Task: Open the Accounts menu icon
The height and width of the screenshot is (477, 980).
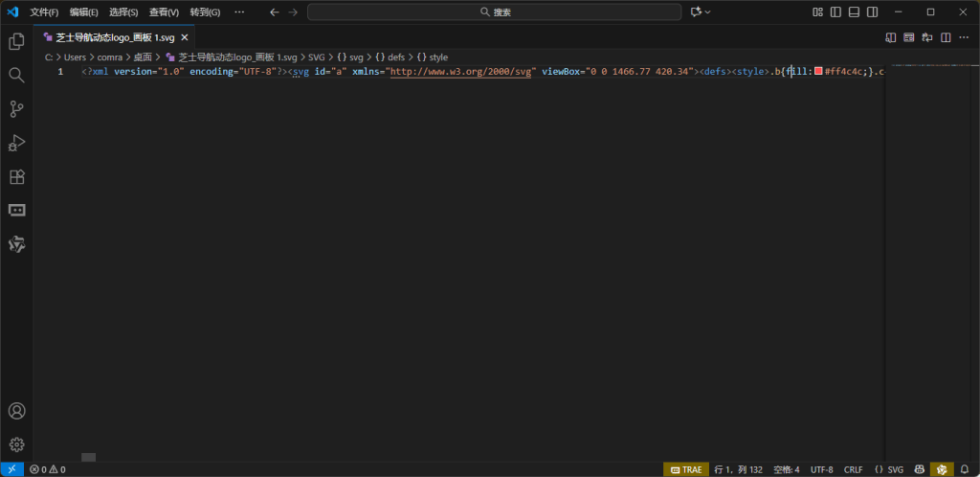Action: coord(16,411)
